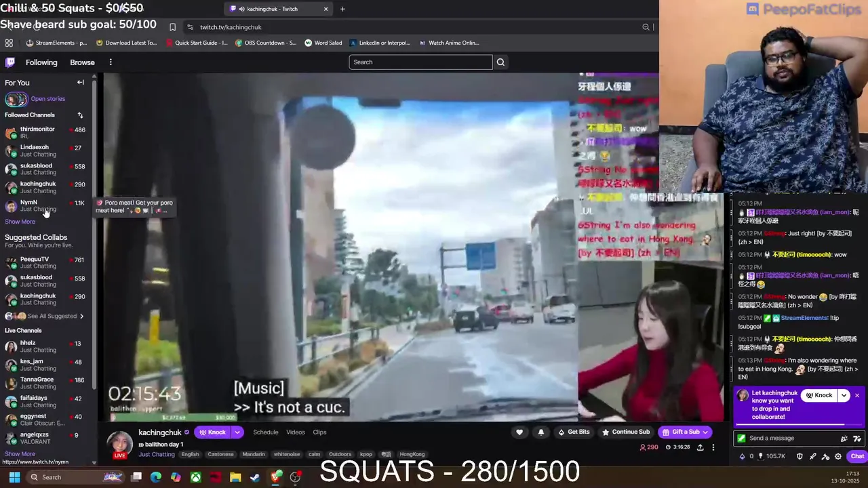Open File Explorer from taskbar
This screenshot has height=488, width=868.
click(x=235, y=477)
